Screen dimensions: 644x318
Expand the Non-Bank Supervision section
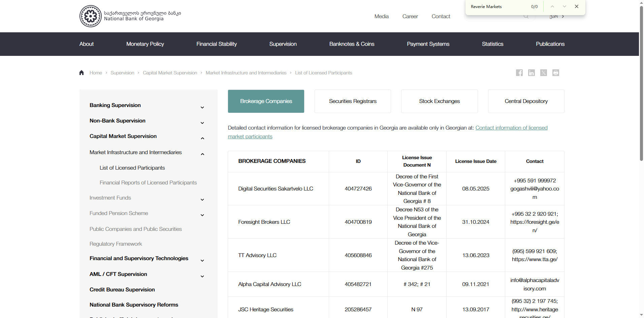[202, 123]
